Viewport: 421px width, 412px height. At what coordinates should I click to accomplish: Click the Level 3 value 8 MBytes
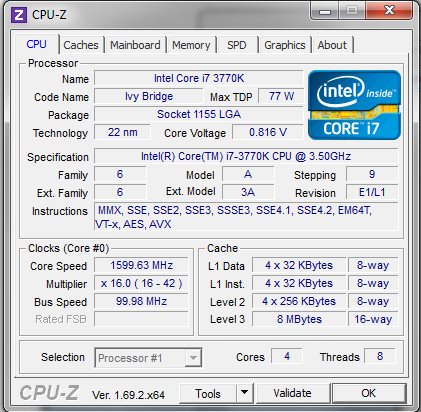click(299, 319)
